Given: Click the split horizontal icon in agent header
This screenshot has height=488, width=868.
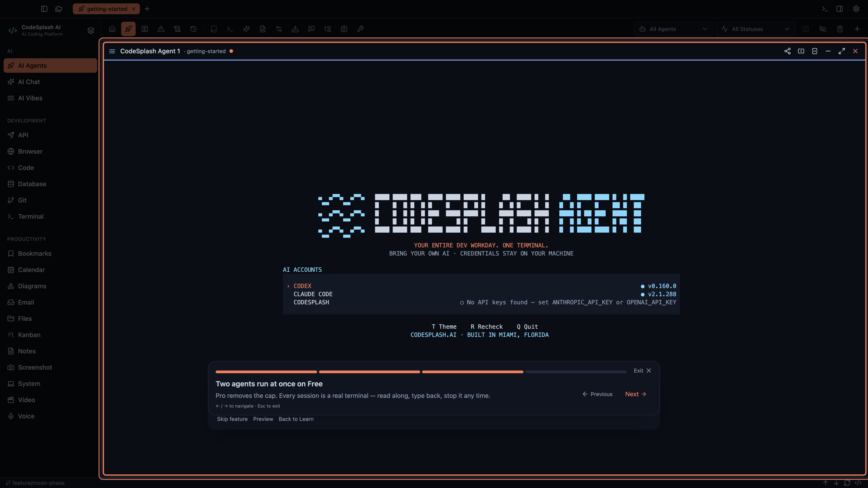Looking at the screenshot, I should click(814, 51).
